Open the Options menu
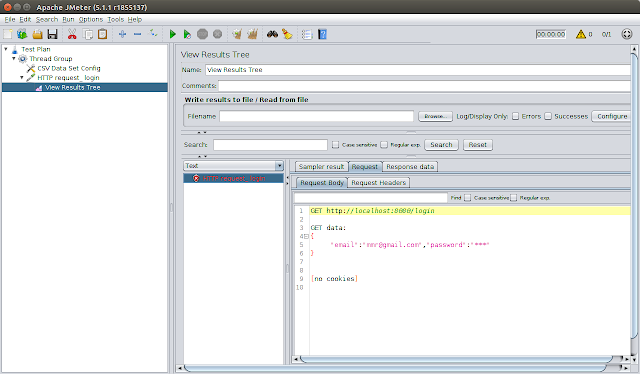 (x=91, y=19)
